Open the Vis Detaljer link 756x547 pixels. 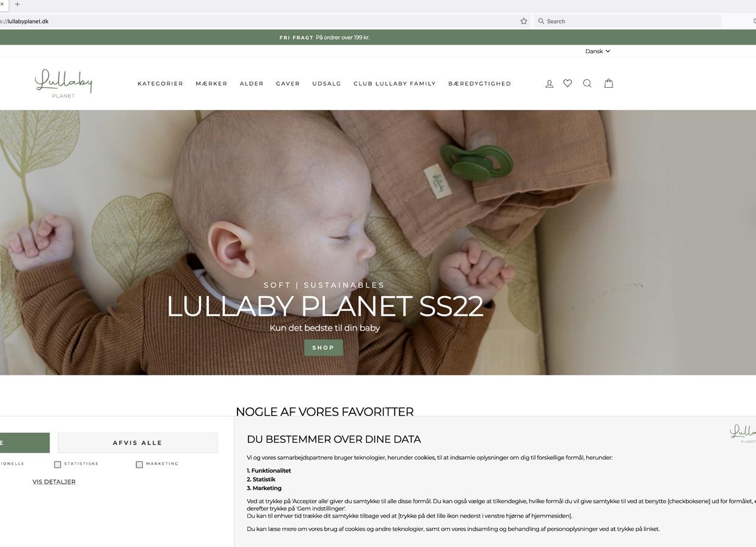[54, 482]
